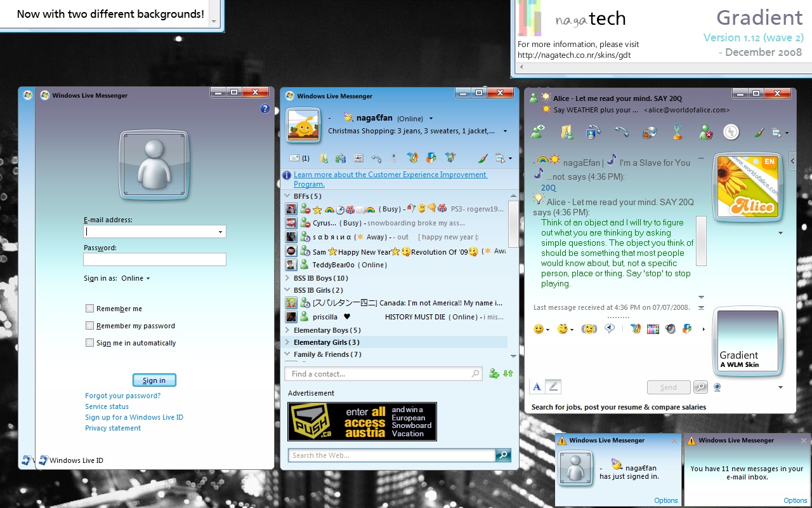Click the paintbrush color scheme icon in contact list
Viewport: 812px width, 508px height.
[x=482, y=158]
